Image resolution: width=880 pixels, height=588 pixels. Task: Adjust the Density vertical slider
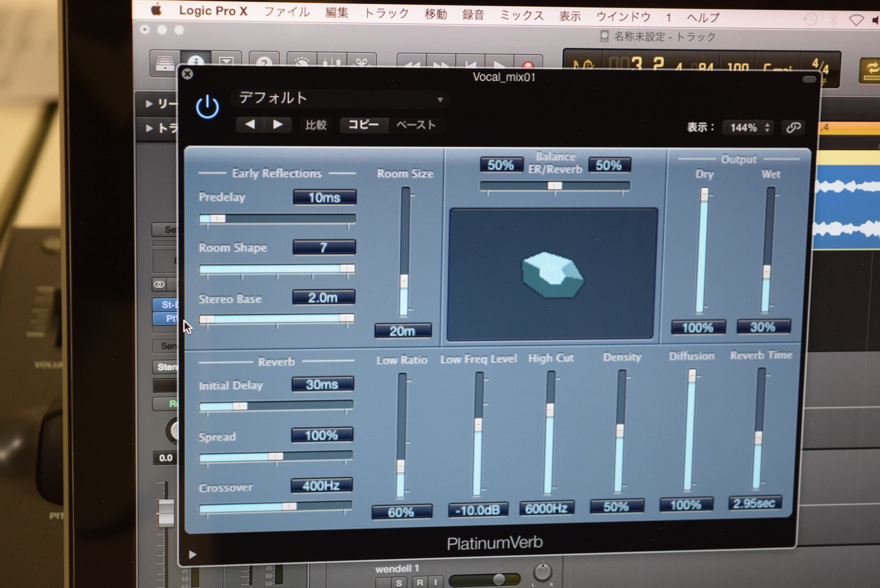pyautogui.click(x=620, y=431)
